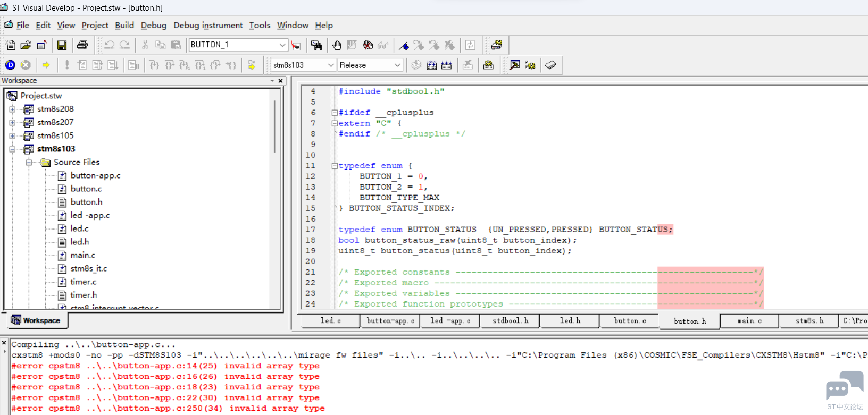This screenshot has height=415, width=868.
Task: Open the Project menu
Action: (x=95, y=25)
